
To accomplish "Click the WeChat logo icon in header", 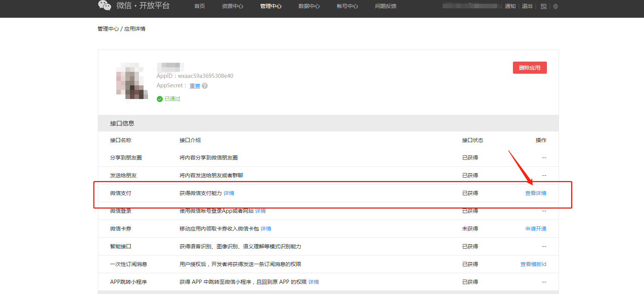I will click(105, 5).
